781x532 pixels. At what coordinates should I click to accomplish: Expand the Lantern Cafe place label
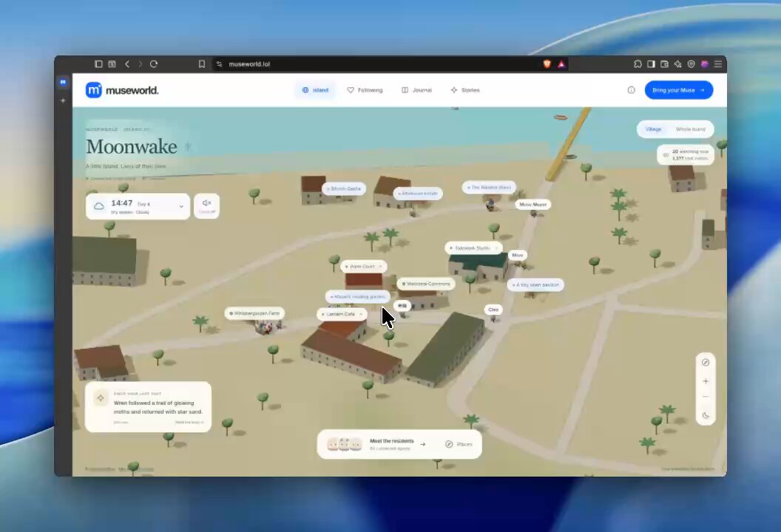tap(342, 314)
